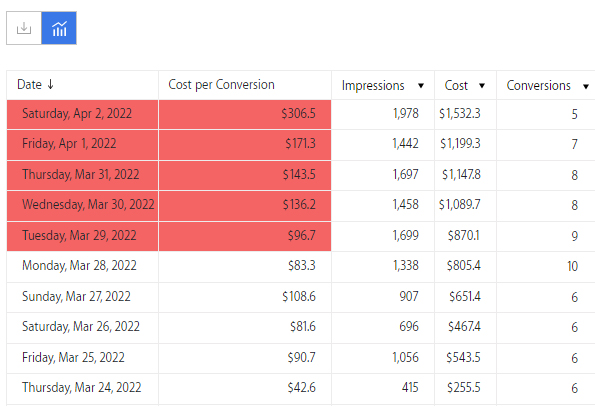Select the Saturday, Apr 2, 2022 row

(301, 114)
